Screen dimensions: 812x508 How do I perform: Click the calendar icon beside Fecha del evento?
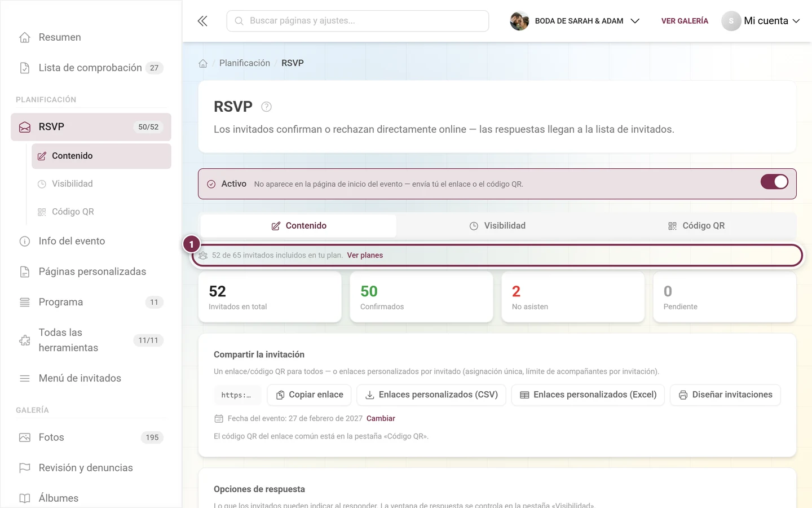(219, 418)
